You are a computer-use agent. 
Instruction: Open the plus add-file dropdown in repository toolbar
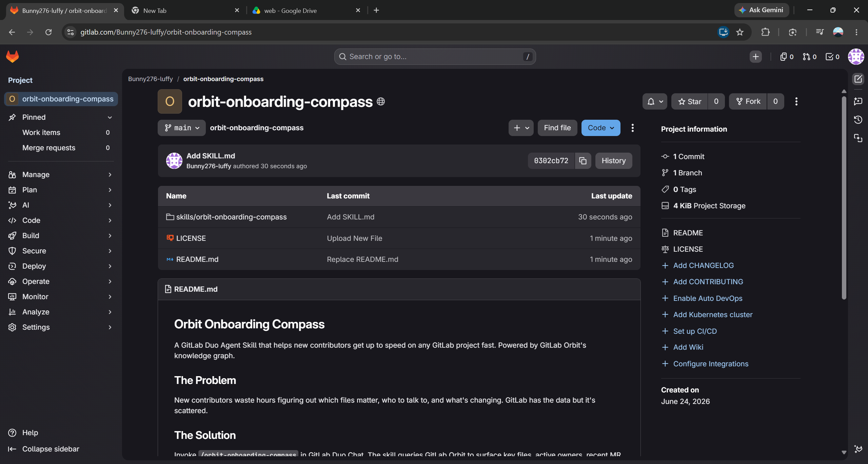[521, 128]
